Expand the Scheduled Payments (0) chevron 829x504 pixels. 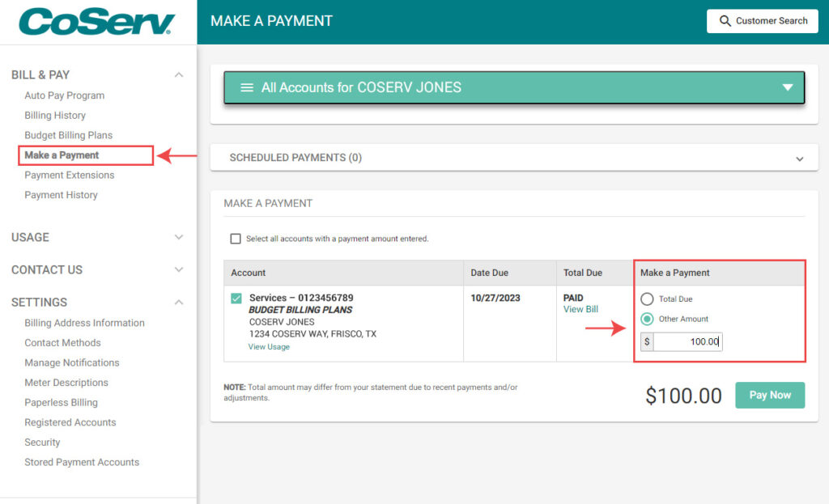click(799, 159)
